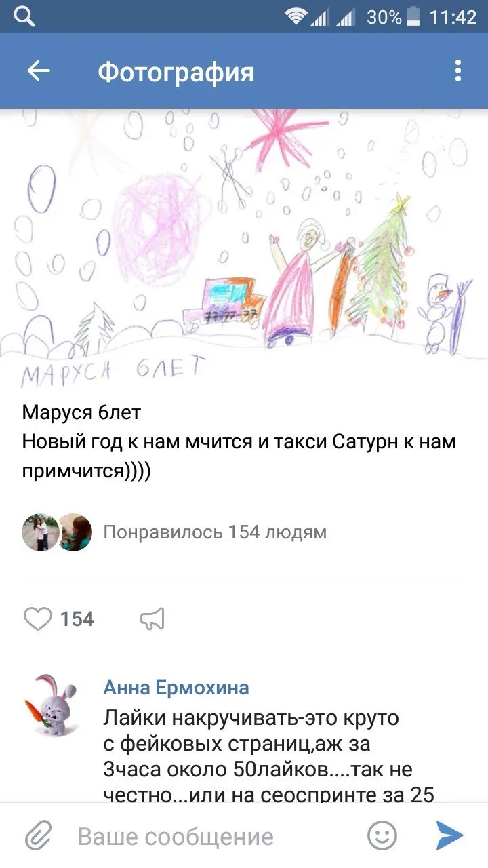
Task: Tap second liker's avatar photo
Action: pos(74,532)
